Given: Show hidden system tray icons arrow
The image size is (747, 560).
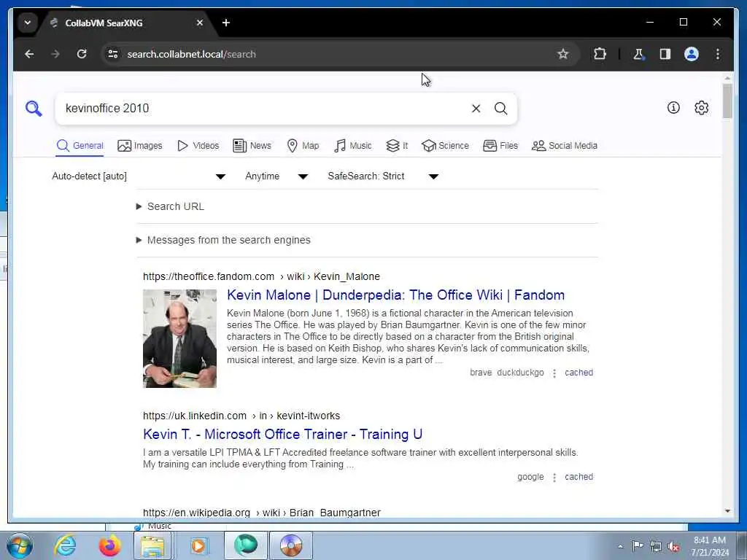Looking at the screenshot, I should pos(620,546).
